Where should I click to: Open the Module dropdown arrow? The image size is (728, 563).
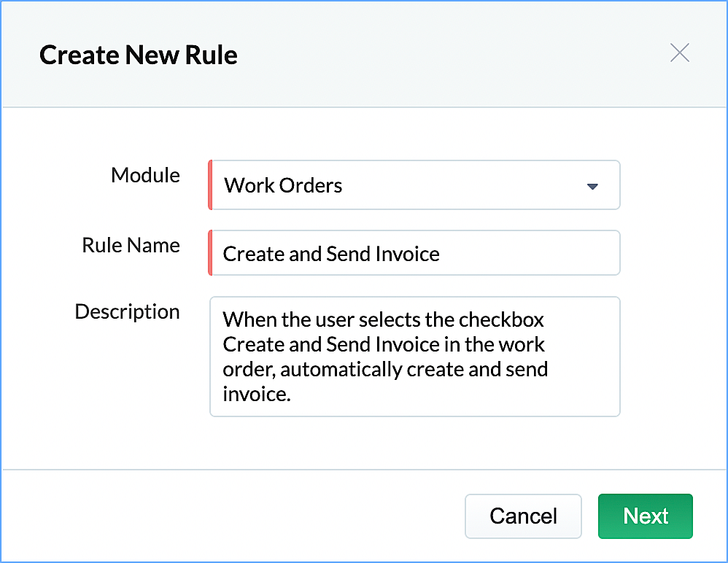[x=592, y=186]
